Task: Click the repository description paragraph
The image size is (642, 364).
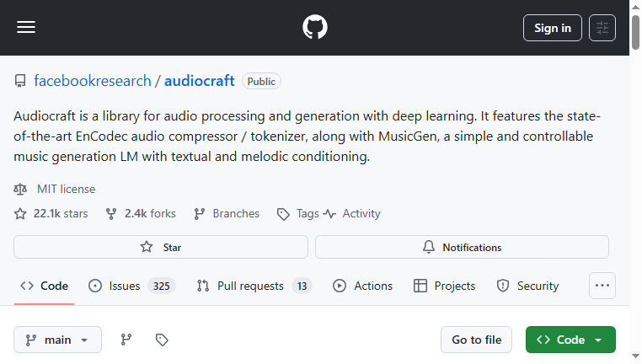Action: [307, 136]
